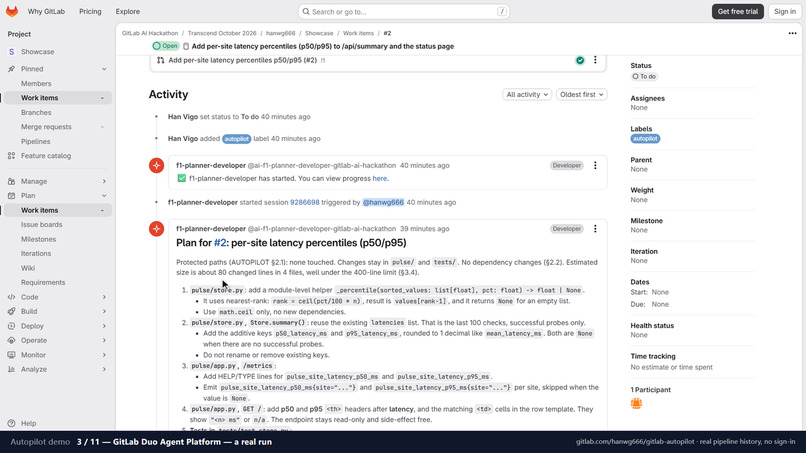Open Transcend October 2026 breadcrumb
The width and height of the screenshot is (806, 453).
[222, 33]
